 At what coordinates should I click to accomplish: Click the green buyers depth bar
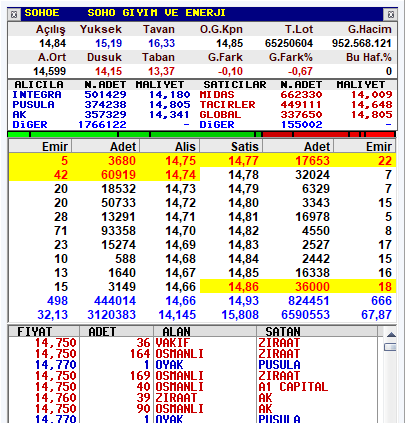(x=135, y=134)
